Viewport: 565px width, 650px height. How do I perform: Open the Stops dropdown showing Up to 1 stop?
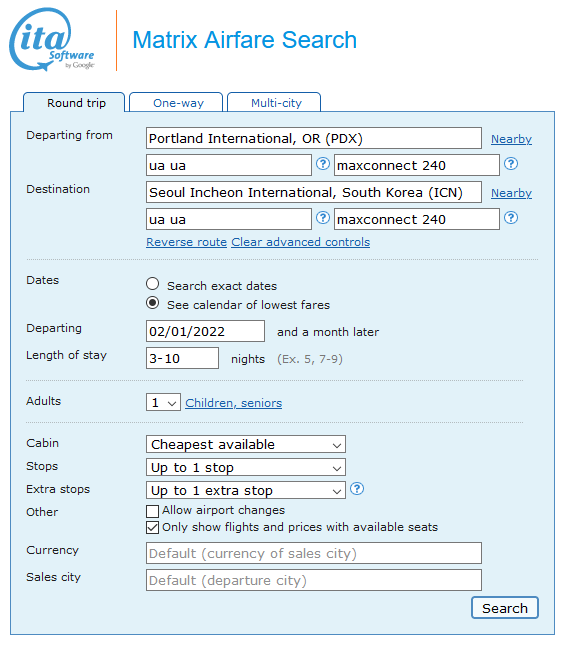pos(246,467)
